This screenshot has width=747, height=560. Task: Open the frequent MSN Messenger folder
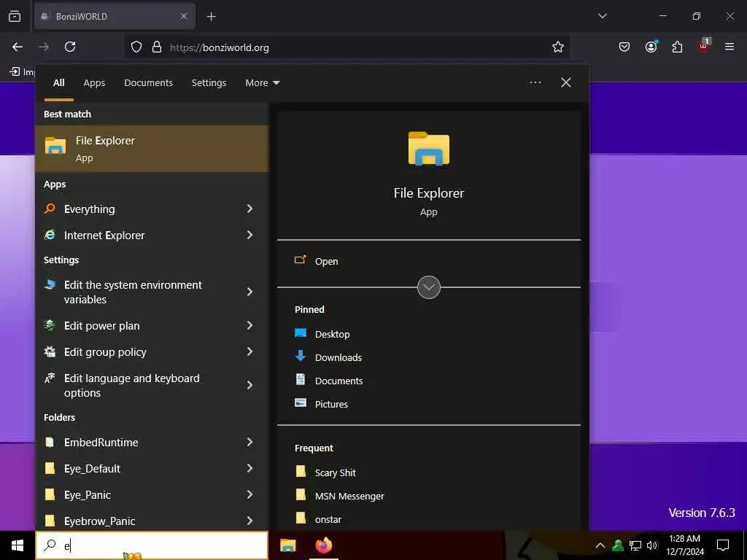[349, 496]
